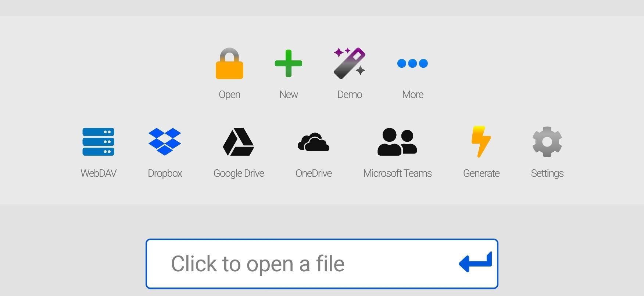644x296 pixels.
Task: Choose the Dropbox storage icon
Action: 165,142
